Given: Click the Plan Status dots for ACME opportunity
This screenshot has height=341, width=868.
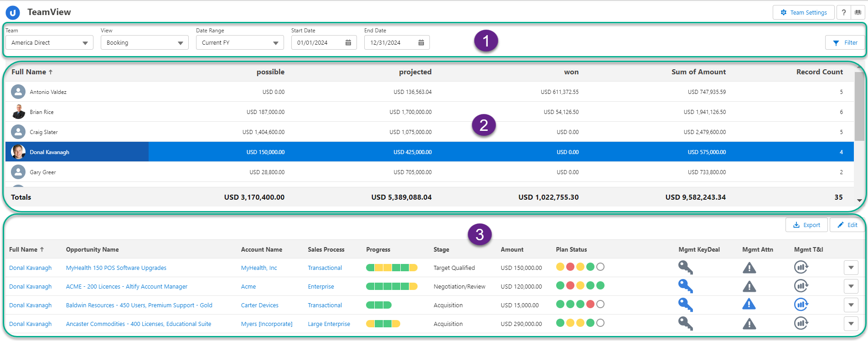Looking at the screenshot, I should pyautogui.click(x=580, y=286).
